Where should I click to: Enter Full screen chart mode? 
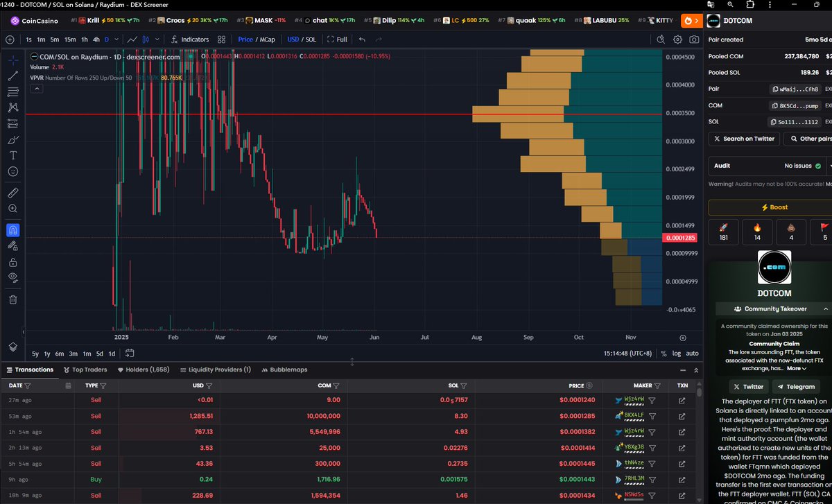coord(337,40)
